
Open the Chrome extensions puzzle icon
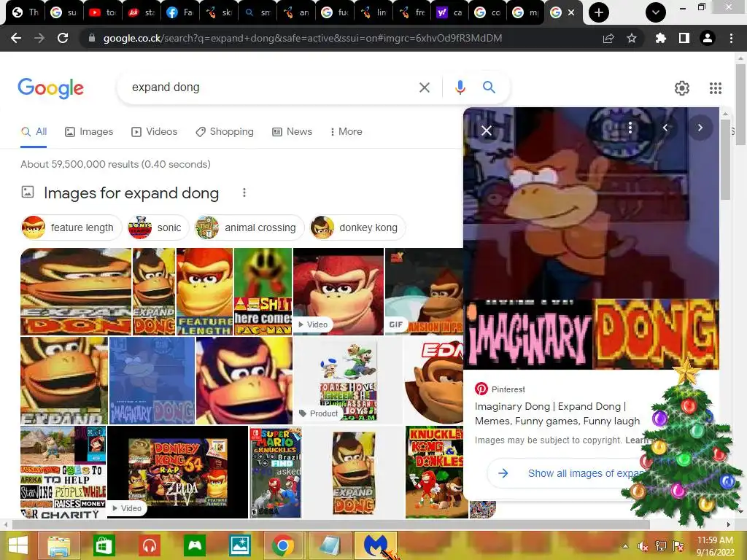tap(660, 38)
